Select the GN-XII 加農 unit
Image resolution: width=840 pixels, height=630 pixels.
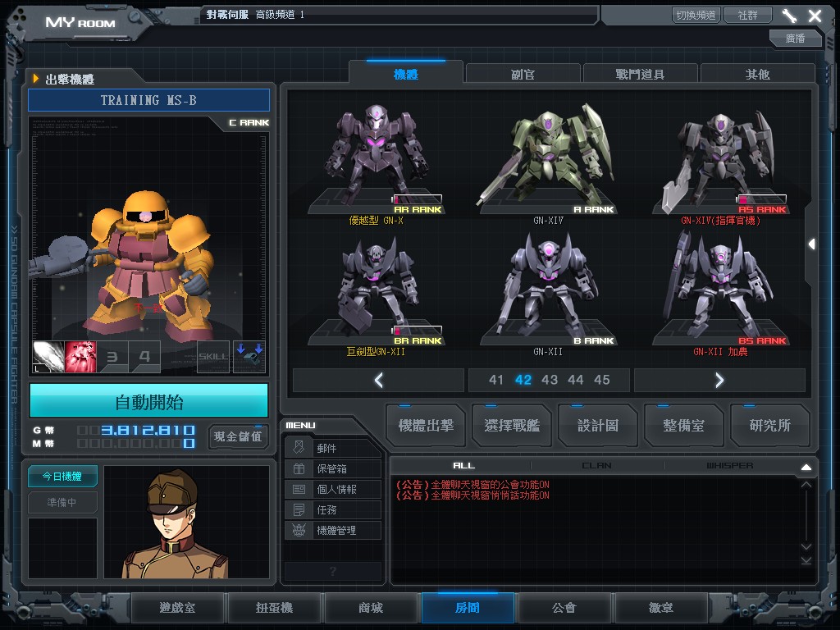(720, 294)
